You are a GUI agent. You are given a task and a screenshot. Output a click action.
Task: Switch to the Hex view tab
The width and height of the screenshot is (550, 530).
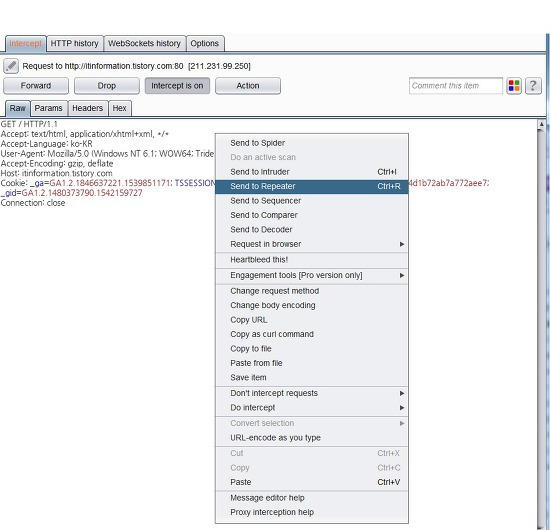(120, 108)
